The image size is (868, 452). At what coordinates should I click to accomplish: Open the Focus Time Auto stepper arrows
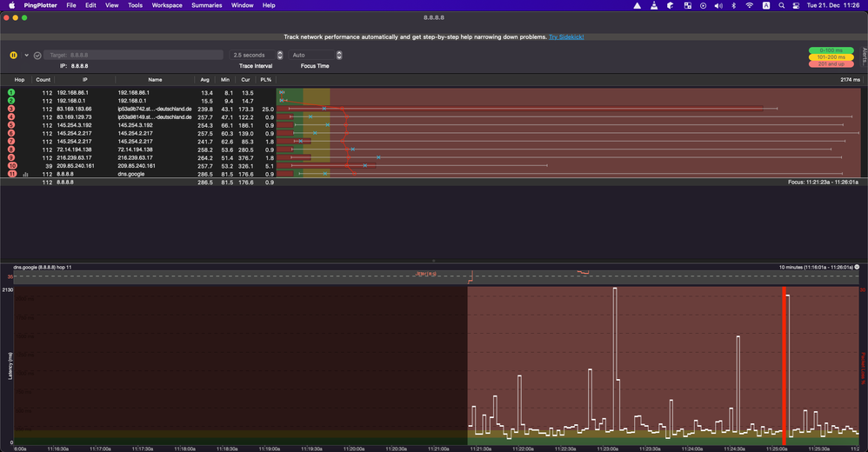click(x=339, y=55)
